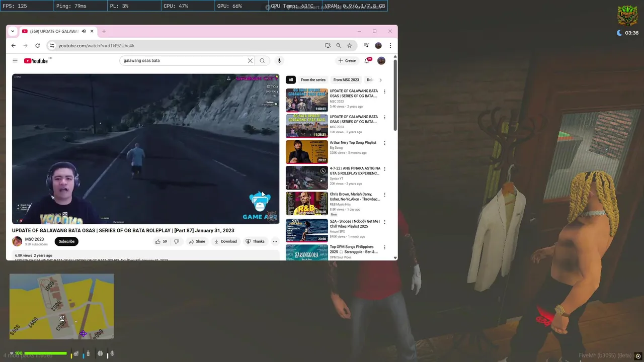Viewport: 644px width, 362px height.
Task: Subscribe to MSC 2023
Action: pyautogui.click(x=66, y=241)
